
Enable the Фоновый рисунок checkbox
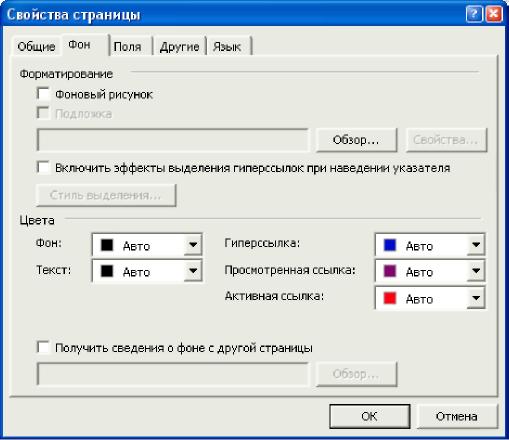click(43, 94)
